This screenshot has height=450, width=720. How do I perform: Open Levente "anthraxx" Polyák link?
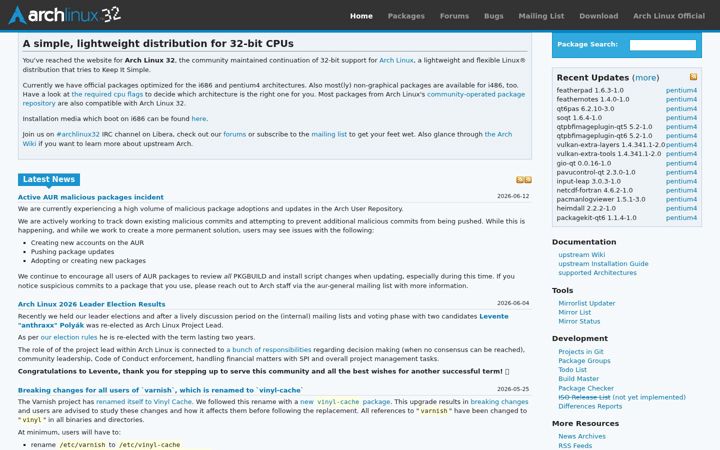click(x=494, y=316)
